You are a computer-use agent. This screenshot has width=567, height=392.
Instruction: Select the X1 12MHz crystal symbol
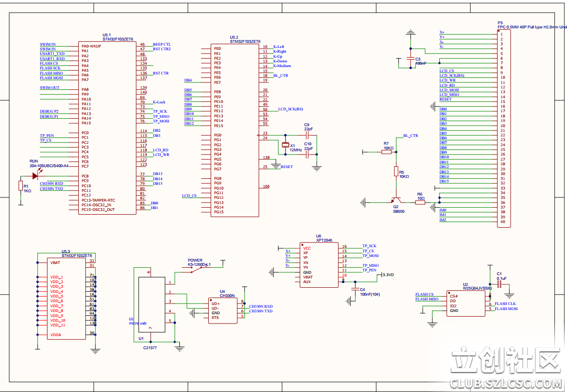(x=286, y=145)
